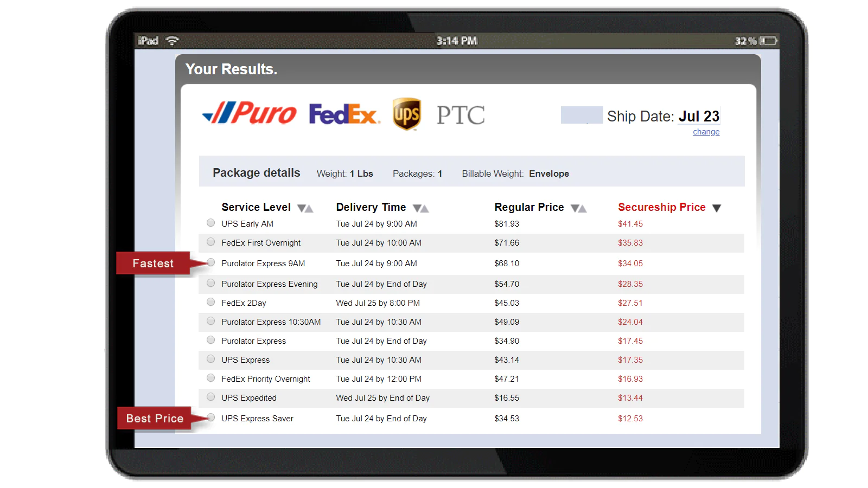868x488 pixels.
Task: Click the Package details heading
Action: [257, 173]
